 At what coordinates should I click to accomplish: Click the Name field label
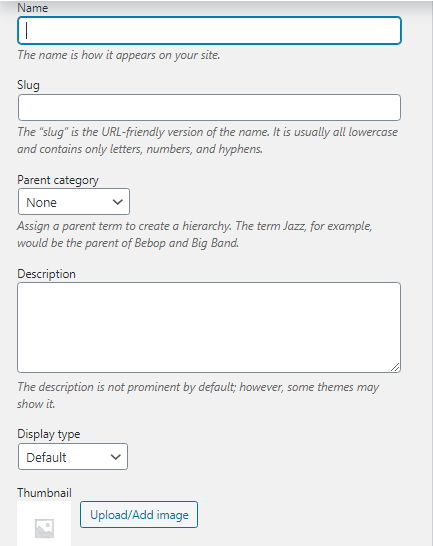pyautogui.click(x=33, y=8)
